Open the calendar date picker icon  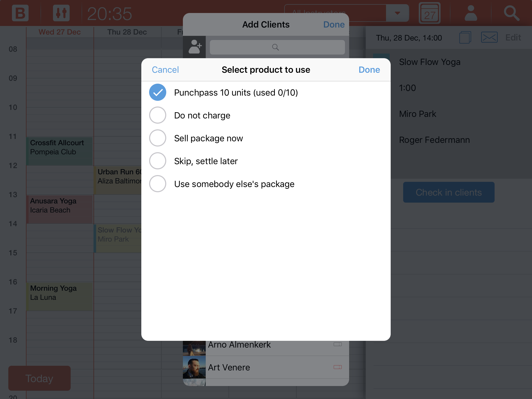[429, 14]
